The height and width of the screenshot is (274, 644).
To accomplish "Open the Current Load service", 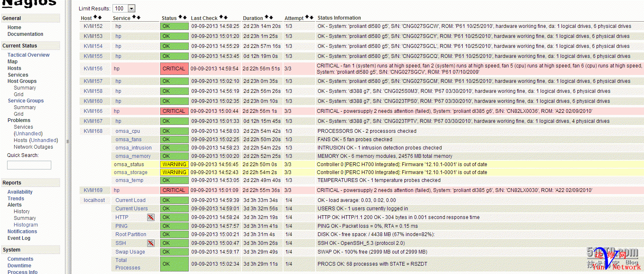I will click(130, 200).
